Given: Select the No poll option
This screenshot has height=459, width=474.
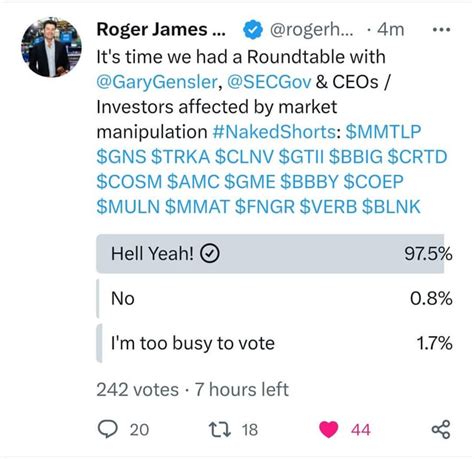Looking at the screenshot, I should coord(274,298).
